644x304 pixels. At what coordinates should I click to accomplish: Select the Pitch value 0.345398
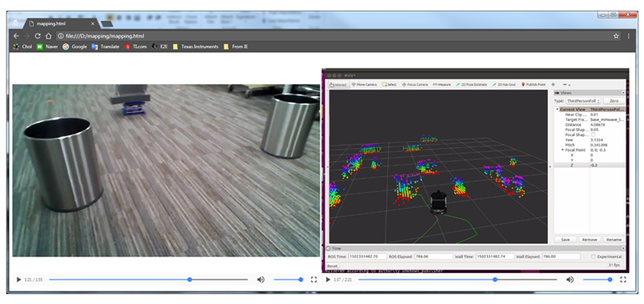599,144
